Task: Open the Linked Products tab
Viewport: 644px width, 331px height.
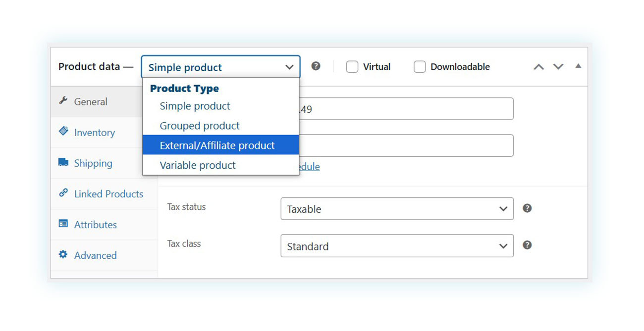Action: click(x=104, y=193)
